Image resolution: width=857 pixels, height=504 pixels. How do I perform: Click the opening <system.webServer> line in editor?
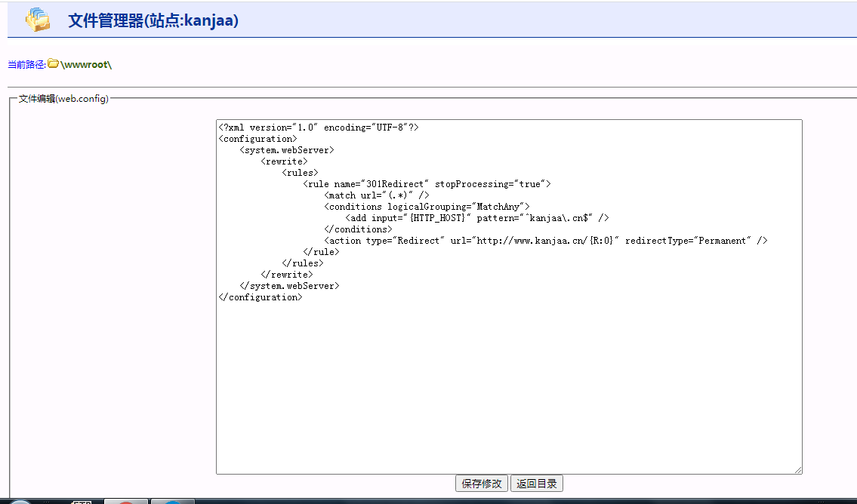pos(286,150)
